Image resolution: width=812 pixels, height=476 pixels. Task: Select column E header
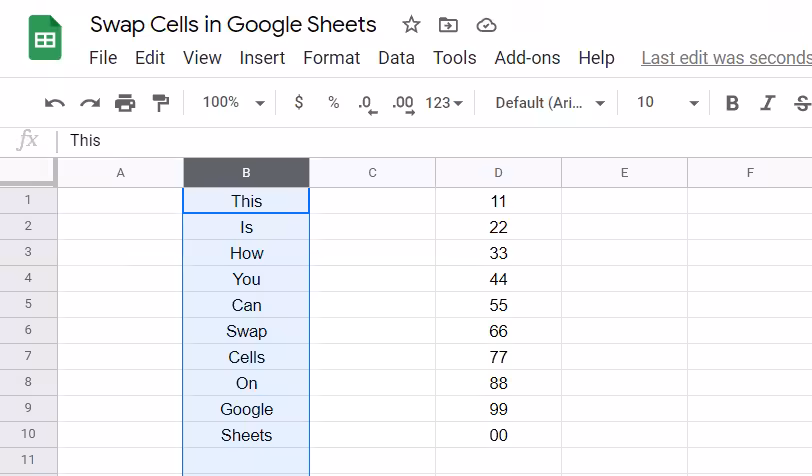[625, 172]
